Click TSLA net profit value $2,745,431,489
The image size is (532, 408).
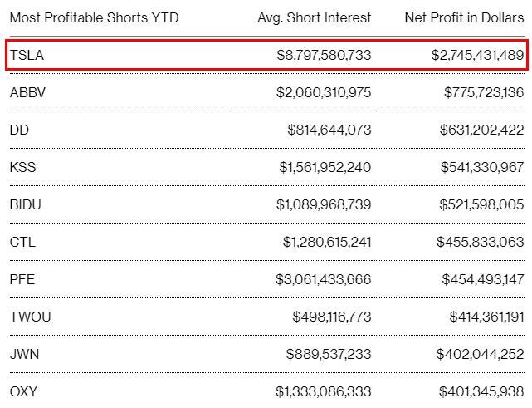pyautogui.click(x=477, y=55)
